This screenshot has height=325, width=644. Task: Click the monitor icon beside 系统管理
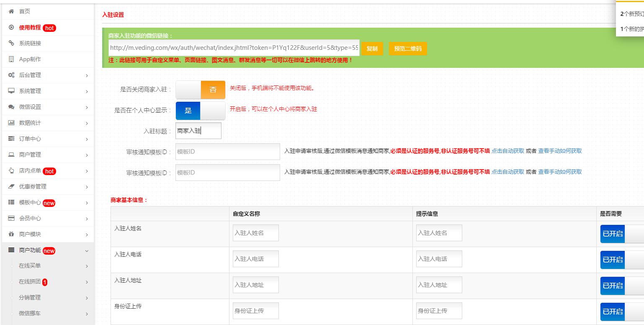pyautogui.click(x=11, y=91)
